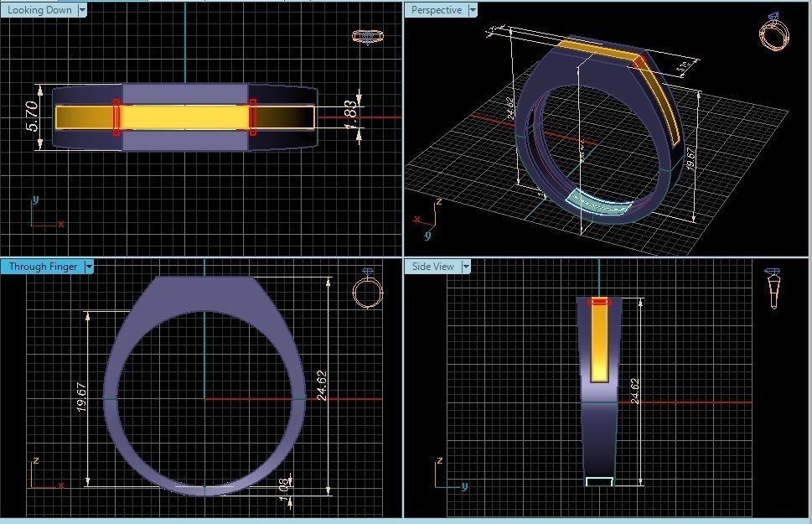Click the Through Finger viewport label
The image size is (812, 524).
tap(43, 267)
